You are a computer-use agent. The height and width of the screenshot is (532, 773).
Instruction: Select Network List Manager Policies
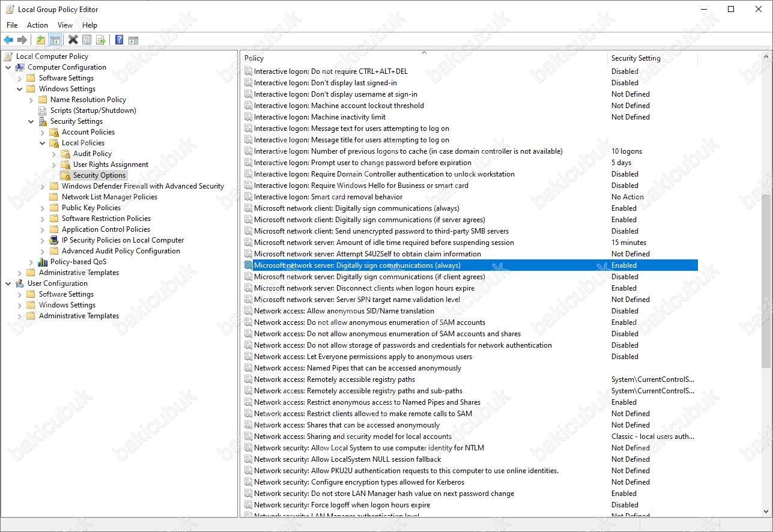[x=109, y=197]
